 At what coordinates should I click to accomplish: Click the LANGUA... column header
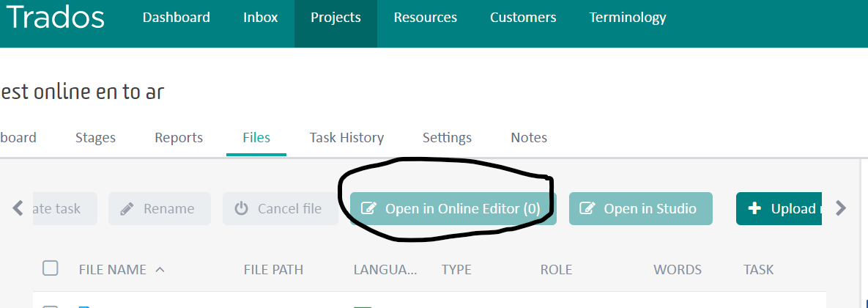point(385,270)
